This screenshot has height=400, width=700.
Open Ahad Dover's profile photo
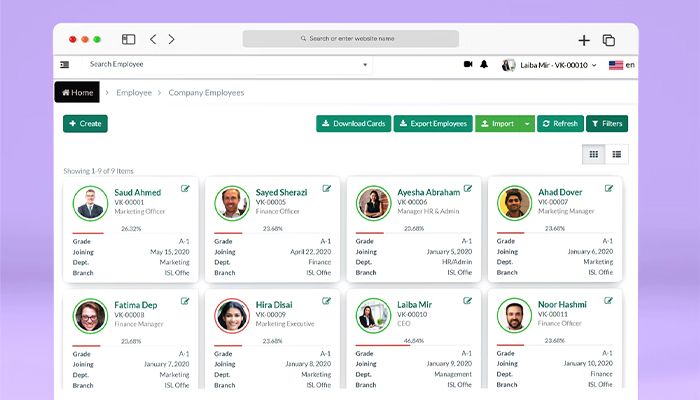pos(514,203)
